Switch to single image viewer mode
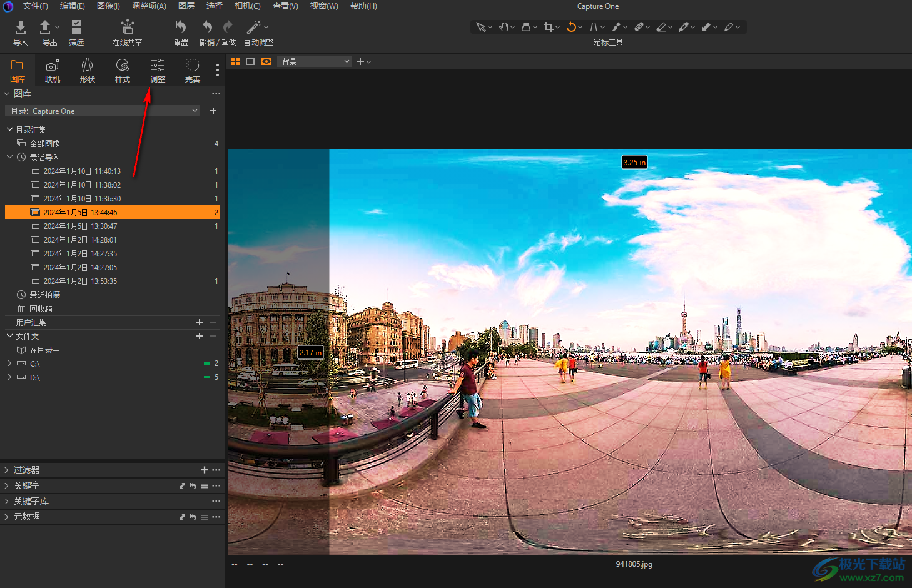Screen dimensions: 912x588 pos(250,61)
